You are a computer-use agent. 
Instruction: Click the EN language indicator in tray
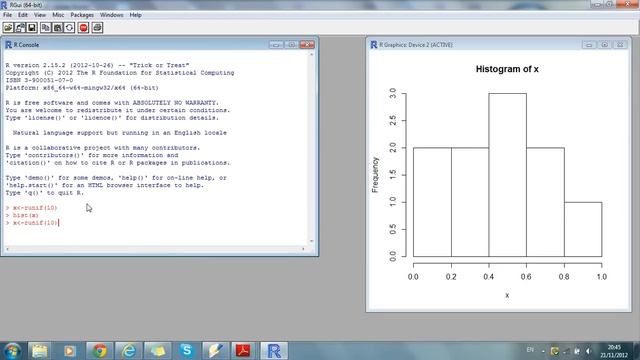[530, 350]
